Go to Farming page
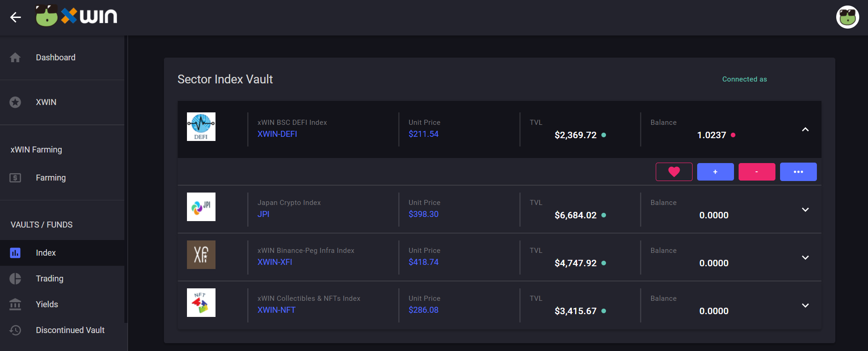Viewport: 868px width, 351px height. click(62, 178)
